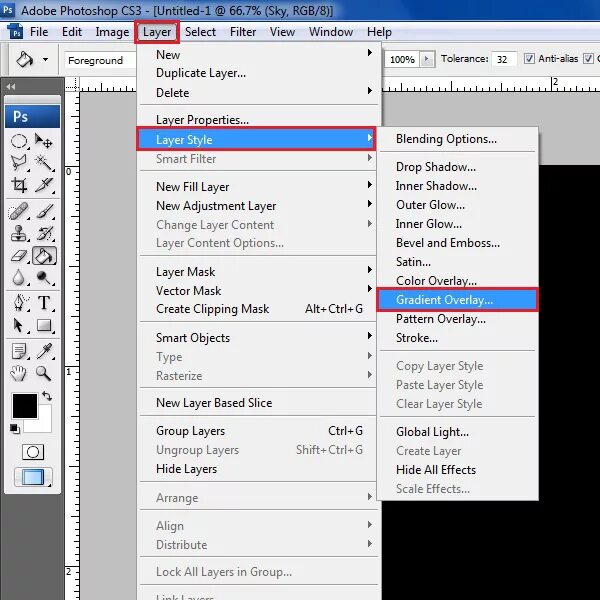Select the Slice tool
Image resolution: width=600 pixels, height=600 pixels.
click(x=44, y=185)
